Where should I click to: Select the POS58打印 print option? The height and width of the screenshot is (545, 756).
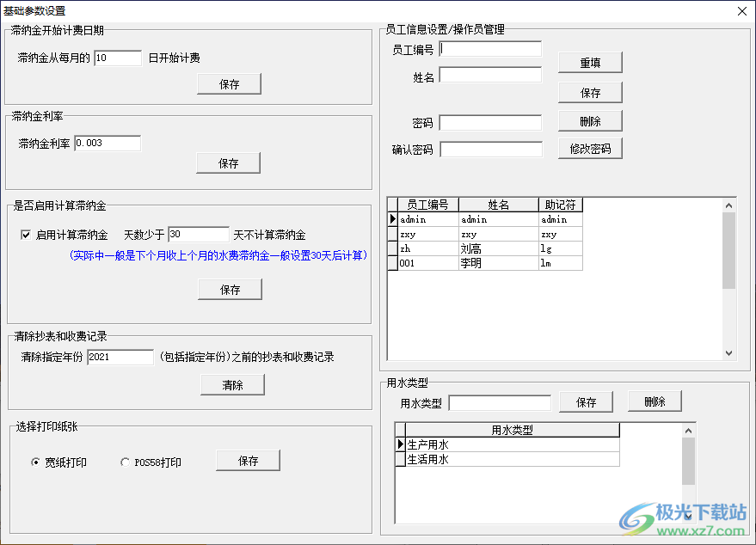[x=125, y=461]
